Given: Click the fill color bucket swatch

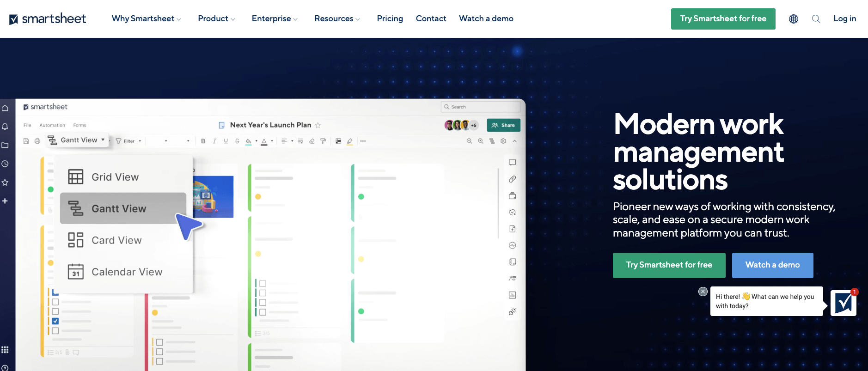Looking at the screenshot, I should click(x=248, y=141).
